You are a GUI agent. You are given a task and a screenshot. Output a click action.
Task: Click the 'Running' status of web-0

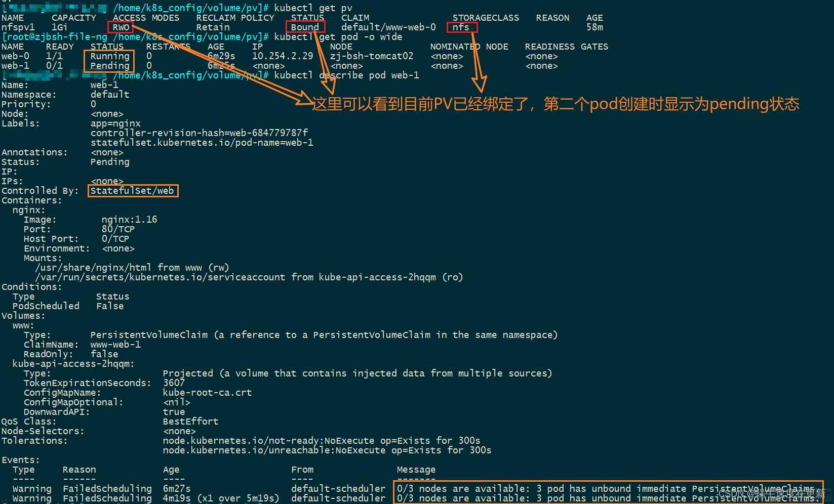tap(110, 56)
